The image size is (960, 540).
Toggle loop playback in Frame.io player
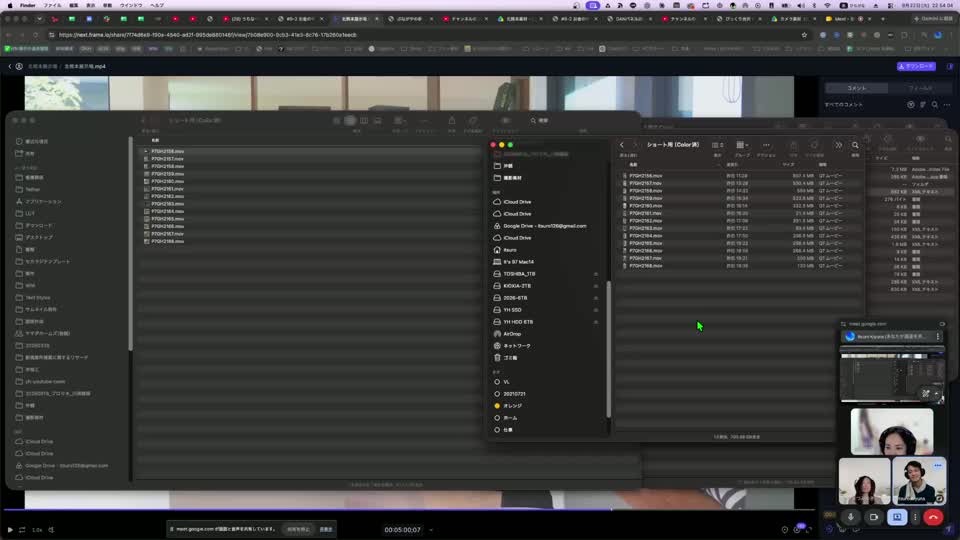click(x=22, y=530)
